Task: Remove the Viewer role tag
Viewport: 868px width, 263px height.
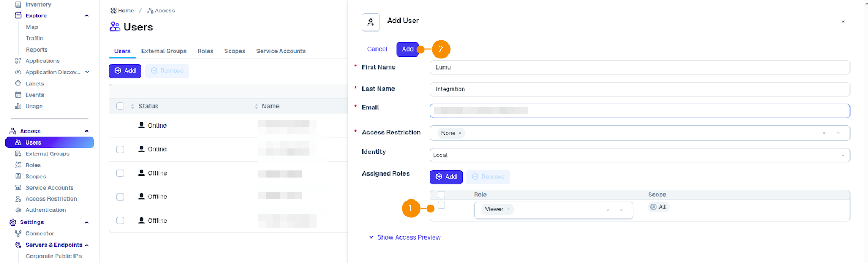Action: tap(509, 209)
